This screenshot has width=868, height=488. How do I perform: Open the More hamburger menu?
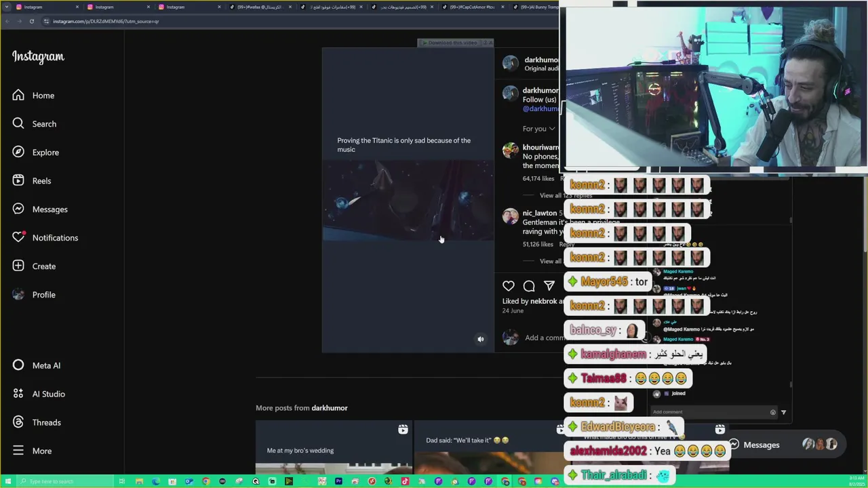point(32,451)
